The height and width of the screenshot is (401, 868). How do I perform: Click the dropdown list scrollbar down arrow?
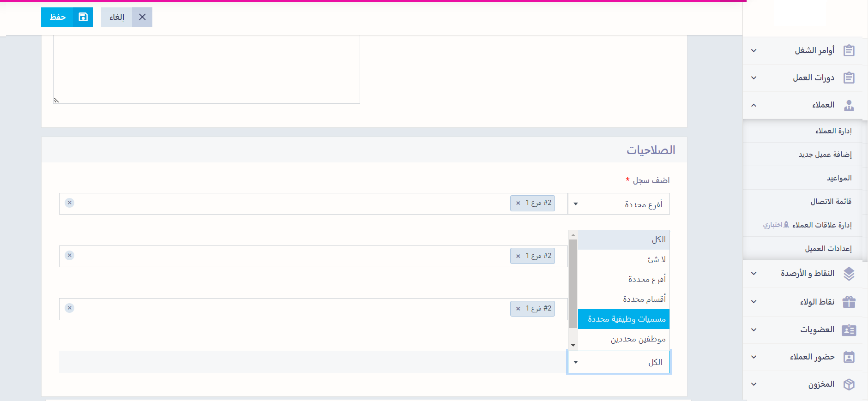click(x=573, y=345)
